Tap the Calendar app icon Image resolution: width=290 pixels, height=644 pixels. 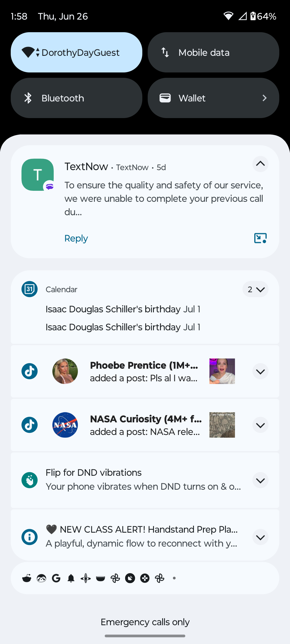coord(30,289)
